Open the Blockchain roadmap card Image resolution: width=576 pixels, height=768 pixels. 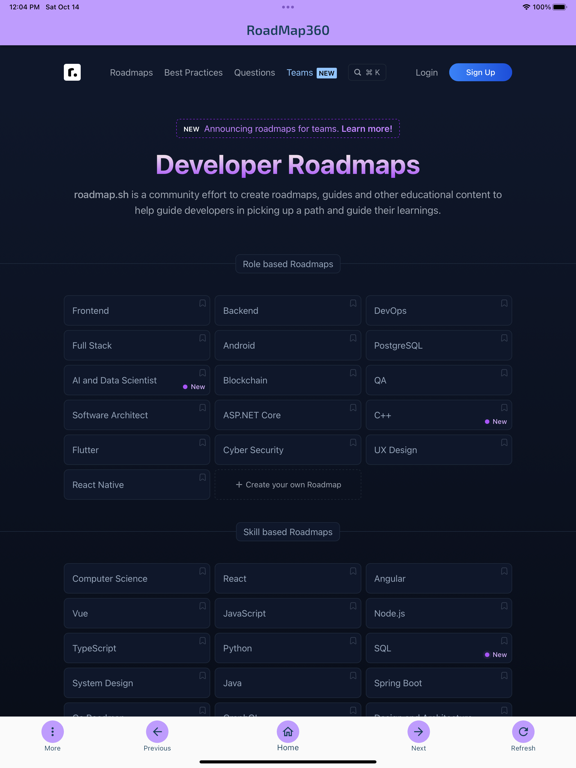click(288, 380)
